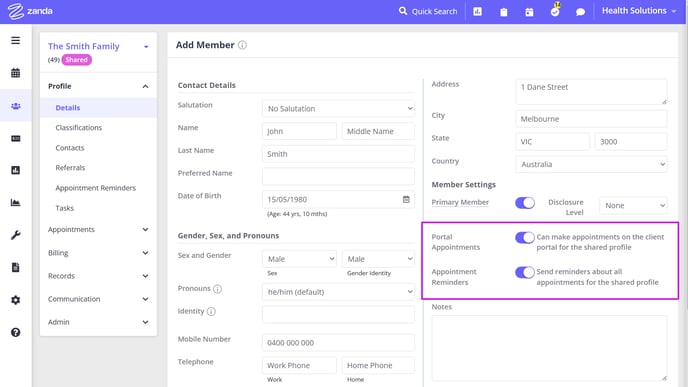Toggle the Primary Member switch
The width and height of the screenshot is (688, 387).
[525, 203]
